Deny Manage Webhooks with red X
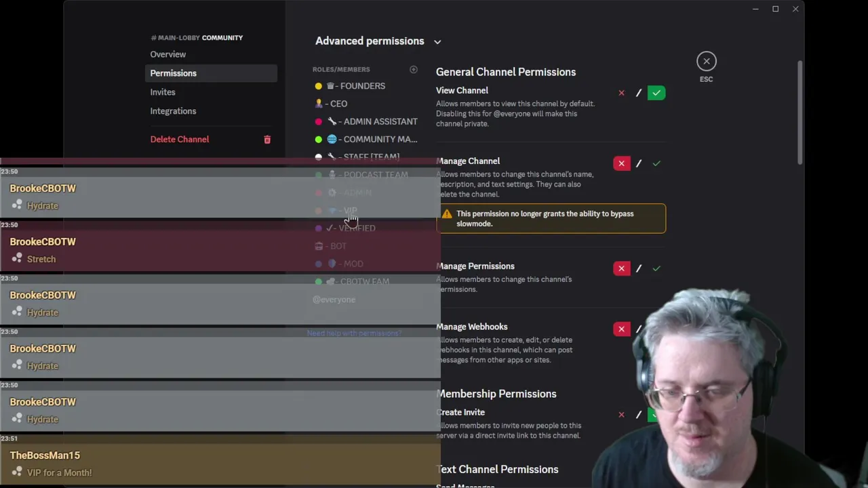 click(621, 329)
